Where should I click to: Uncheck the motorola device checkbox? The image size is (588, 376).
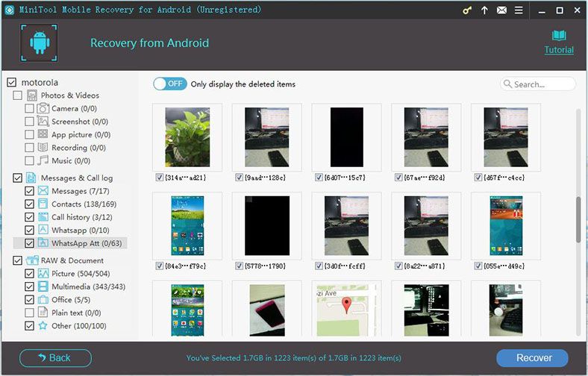tap(11, 82)
